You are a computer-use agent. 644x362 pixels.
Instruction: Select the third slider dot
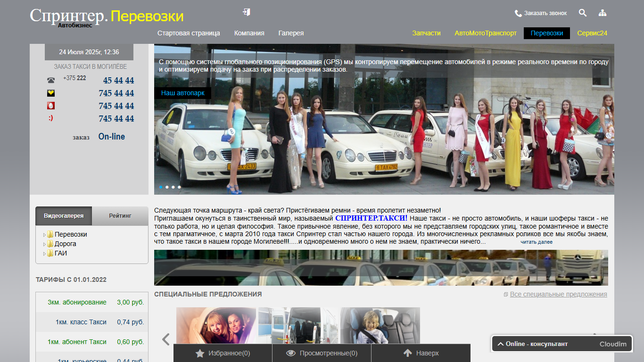coord(173,187)
